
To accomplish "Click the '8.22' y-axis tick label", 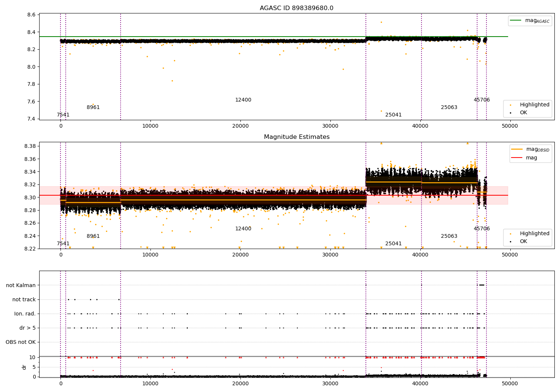I will pyautogui.click(x=30, y=249).
